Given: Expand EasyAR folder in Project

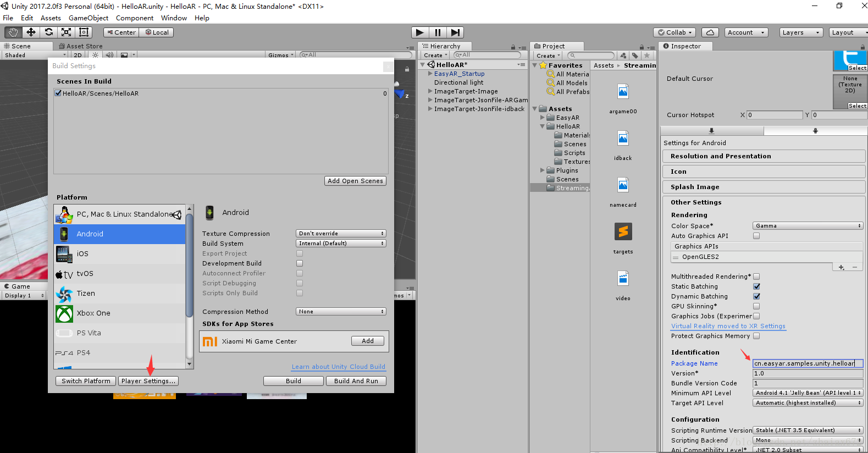Looking at the screenshot, I should pyautogui.click(x=542, y=118).
